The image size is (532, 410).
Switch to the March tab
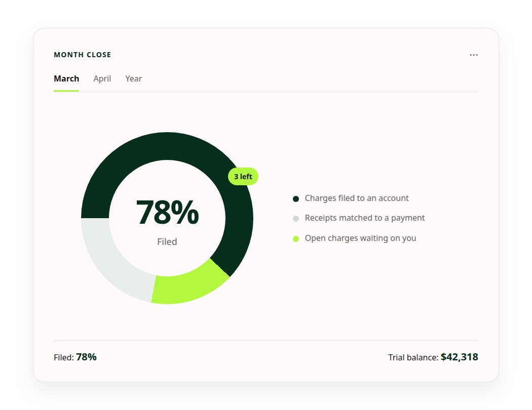click(66, 78)
